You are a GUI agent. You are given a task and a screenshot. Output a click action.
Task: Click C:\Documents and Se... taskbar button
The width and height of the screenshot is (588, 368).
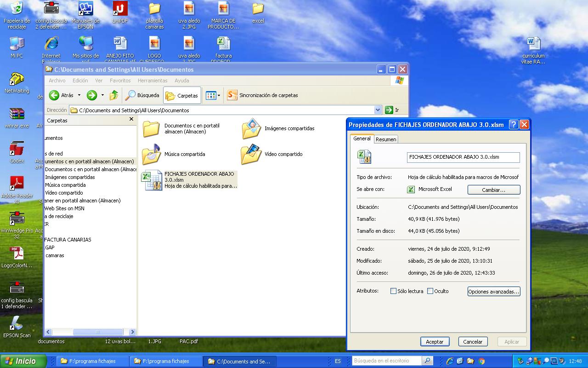coord(240,361)
